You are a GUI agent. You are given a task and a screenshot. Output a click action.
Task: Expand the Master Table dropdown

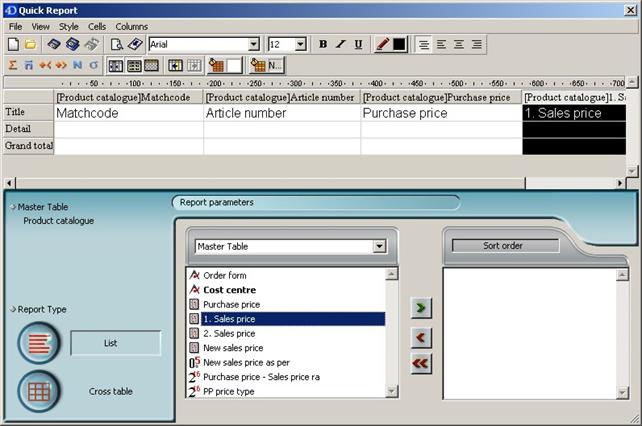click(x=379, y=246)
